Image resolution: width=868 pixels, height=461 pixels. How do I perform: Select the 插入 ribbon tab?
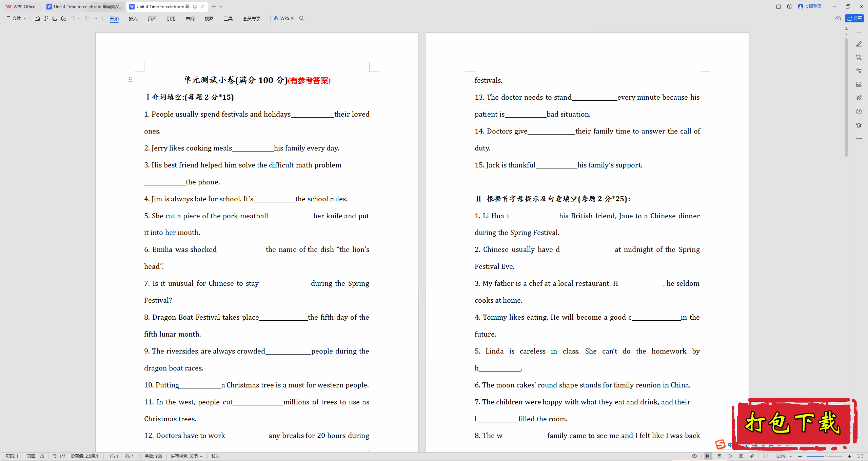(x=133, y=19)
